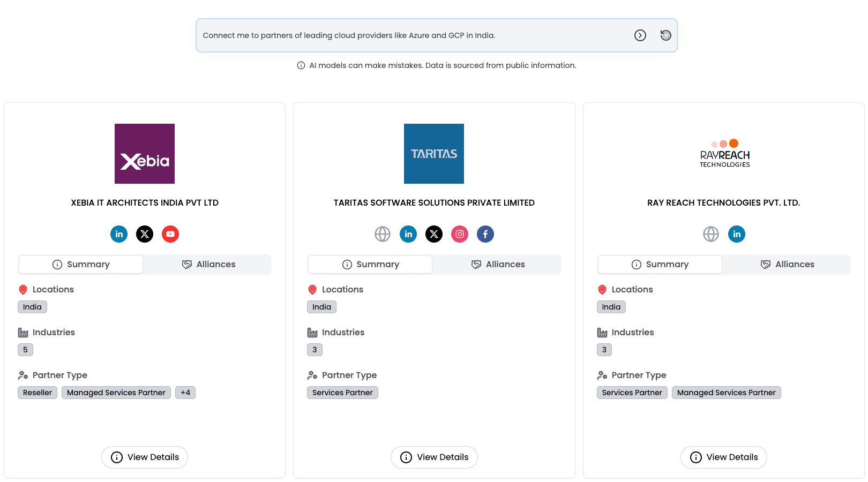Expand the +4 partner types on Xebia
868x482 pixels.
[x=185, y=393]
